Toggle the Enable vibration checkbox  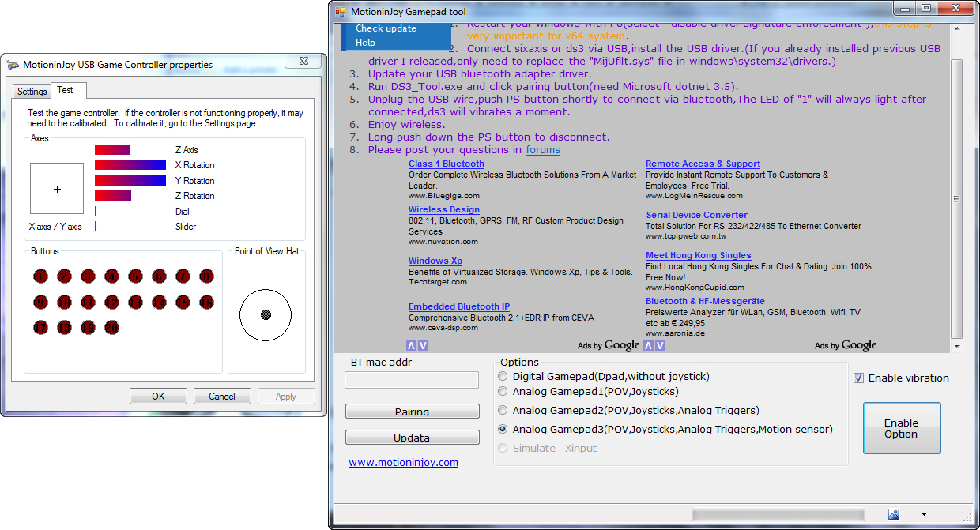coord(859,378)
